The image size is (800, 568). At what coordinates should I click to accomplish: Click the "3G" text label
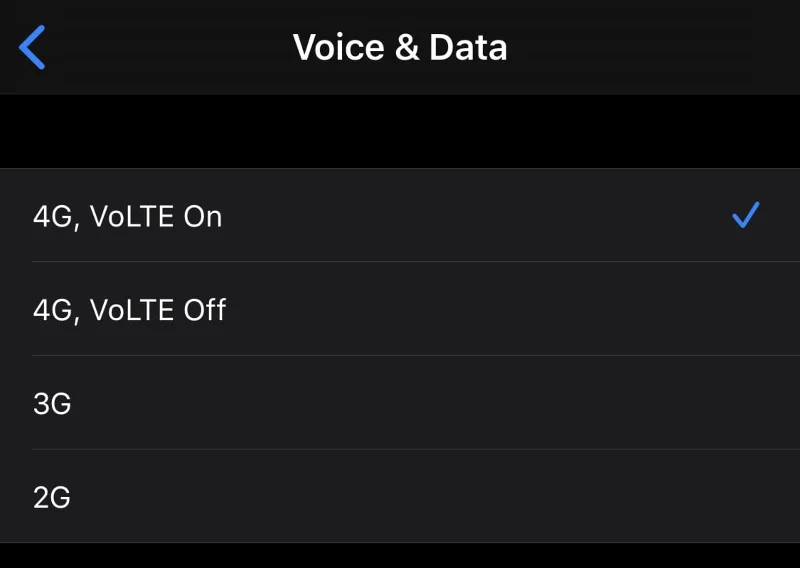coord(52,404)
